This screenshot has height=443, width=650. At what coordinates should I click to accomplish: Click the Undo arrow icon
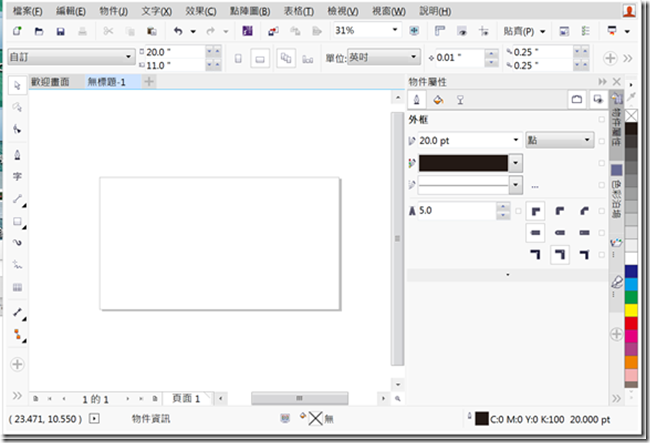tap(178, 31)
